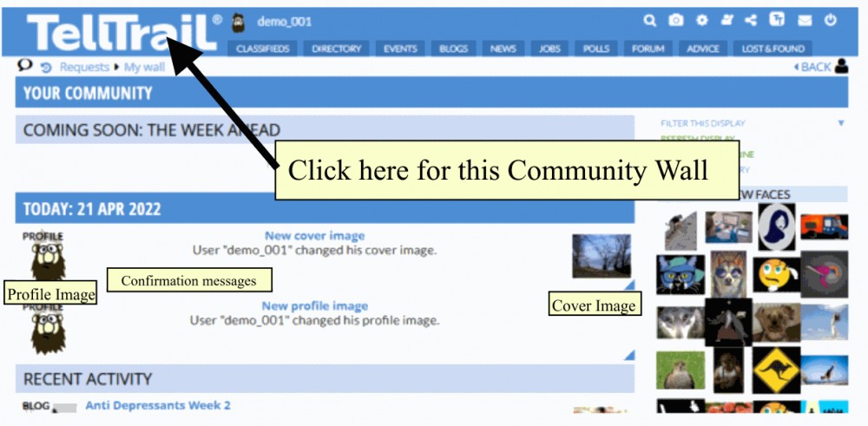
Task: Click profile avatar beside New cover image
Action: pyautogui.click(x=48, y=260)
